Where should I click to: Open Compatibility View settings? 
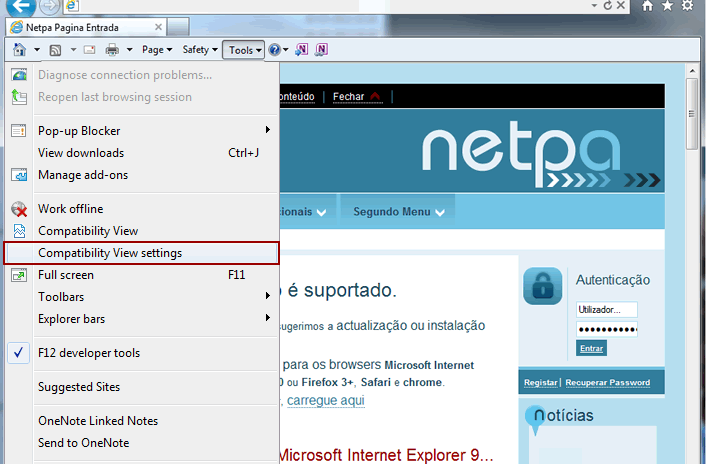142,253
